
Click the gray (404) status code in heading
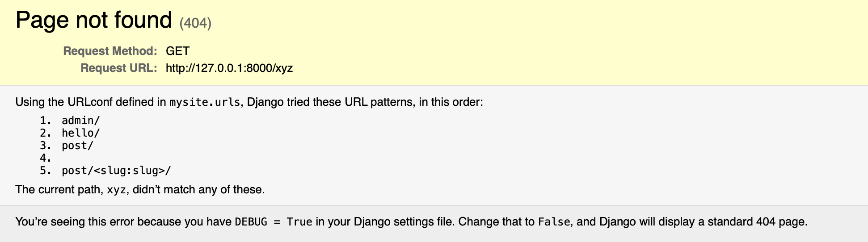pyautogui.click(x=195, y=23)
